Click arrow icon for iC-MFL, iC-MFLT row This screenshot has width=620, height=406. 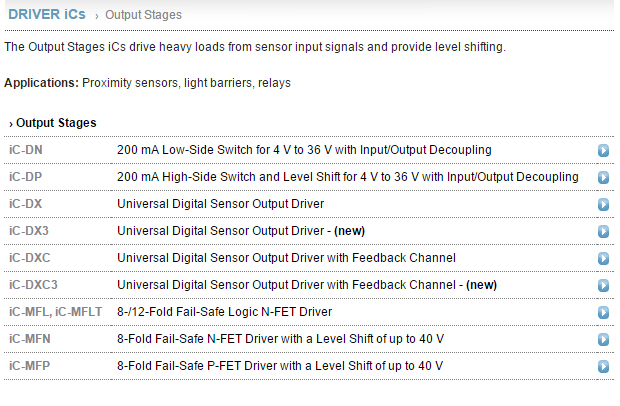coord(603,312)
